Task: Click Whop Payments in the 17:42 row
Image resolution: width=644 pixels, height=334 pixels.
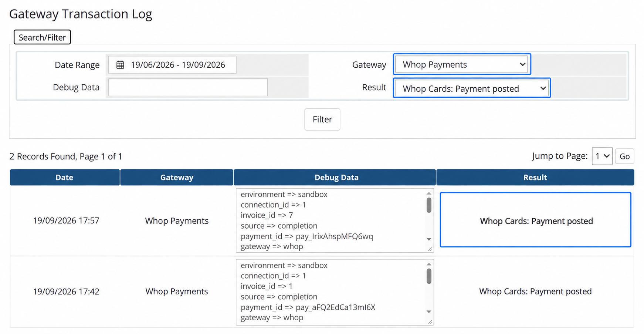Action: pos(177,291)
